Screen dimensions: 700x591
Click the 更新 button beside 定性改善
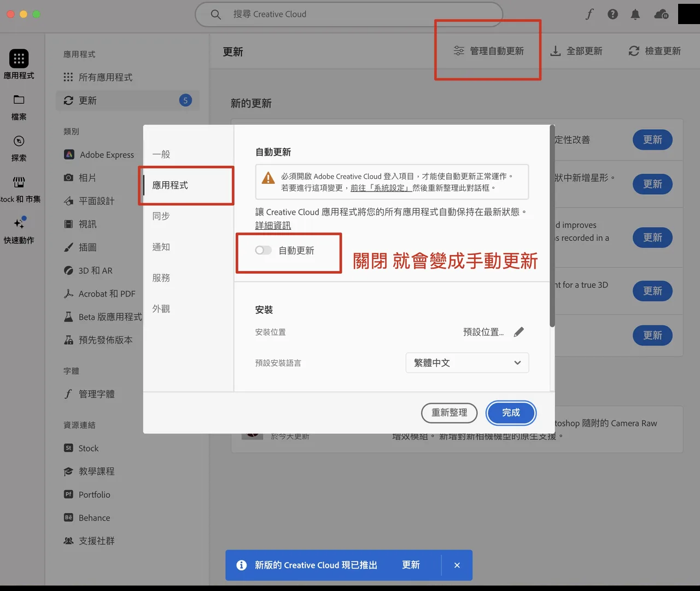tap(652, 140)
